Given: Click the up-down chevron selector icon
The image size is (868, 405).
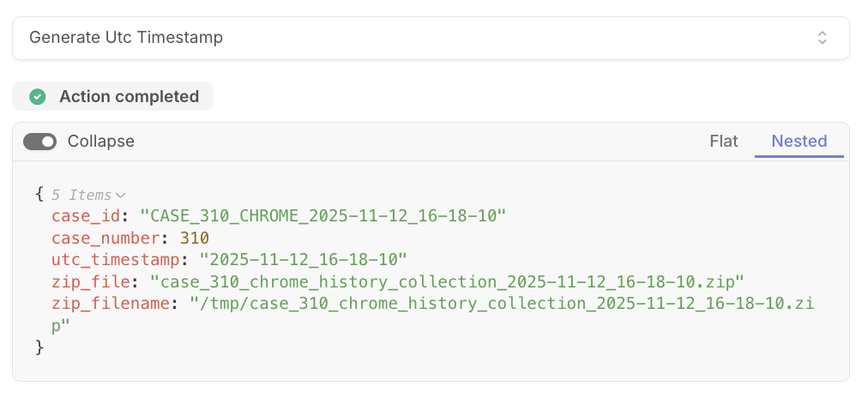Looking at the screenshot, I should (x=822, y=38).
